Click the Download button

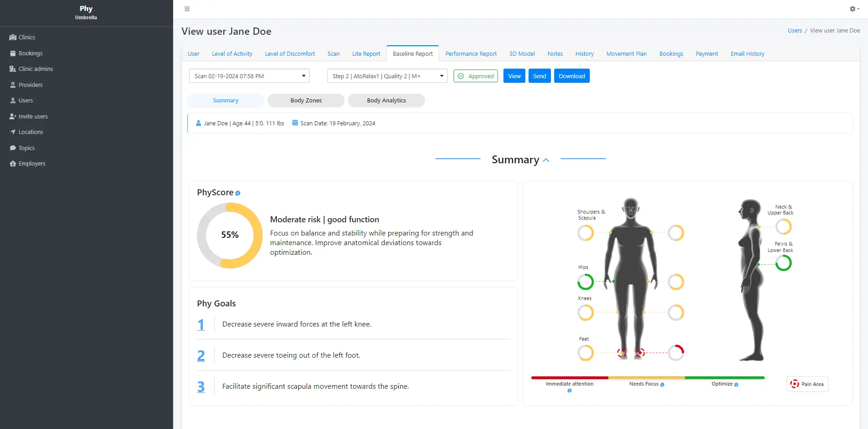pyautogui.click(x=572, y=75)
